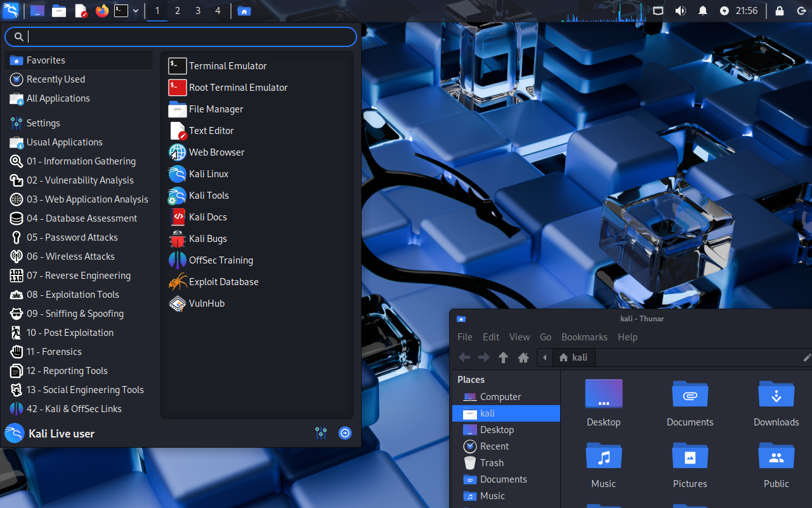The height and width of the screenshot is (508, 812).
Task: Open VulnHub from favorites
Action: coord(257,304)
